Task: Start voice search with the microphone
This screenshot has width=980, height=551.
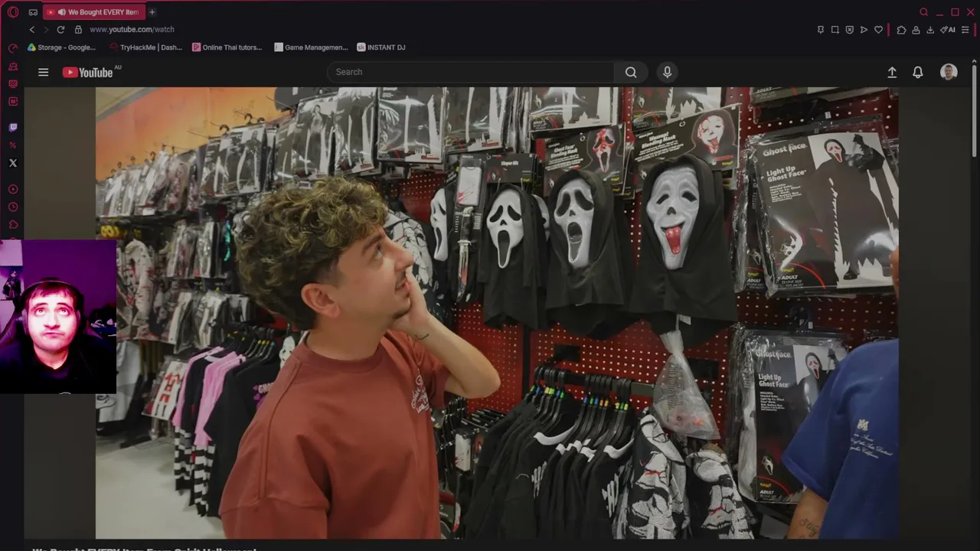Action: tap(667, 72)
